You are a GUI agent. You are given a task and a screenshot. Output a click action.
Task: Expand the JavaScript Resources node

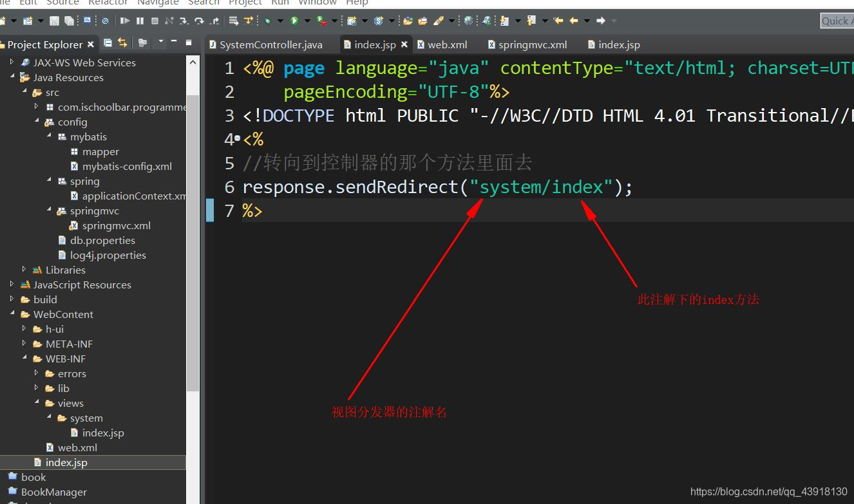pyautogui.click(x=12, y=285)
